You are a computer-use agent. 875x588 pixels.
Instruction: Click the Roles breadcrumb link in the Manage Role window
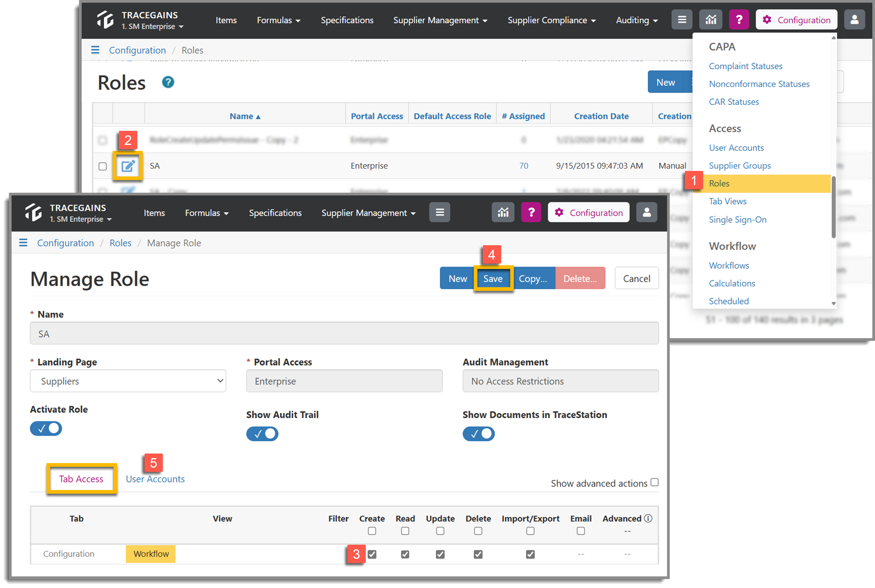click(120, 243)
